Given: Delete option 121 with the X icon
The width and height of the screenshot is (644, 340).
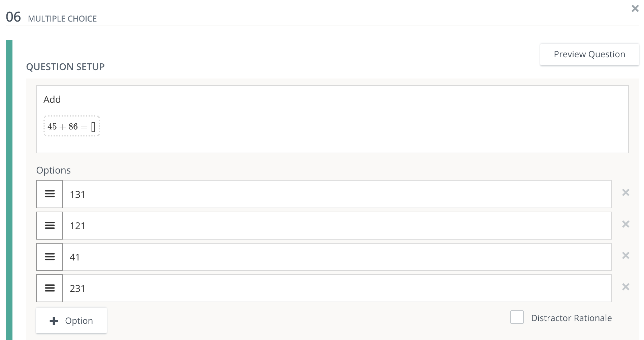Looking at the screenshot, I should [x=626, y=224].
